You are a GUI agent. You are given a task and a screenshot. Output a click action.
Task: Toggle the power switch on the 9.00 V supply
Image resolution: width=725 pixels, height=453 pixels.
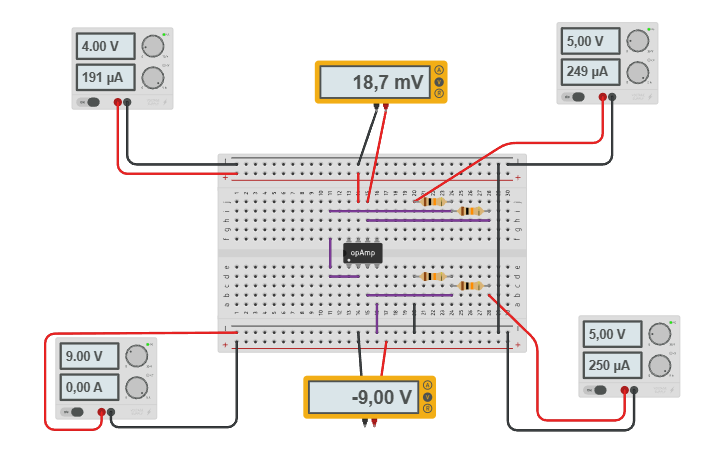(74, 412)
